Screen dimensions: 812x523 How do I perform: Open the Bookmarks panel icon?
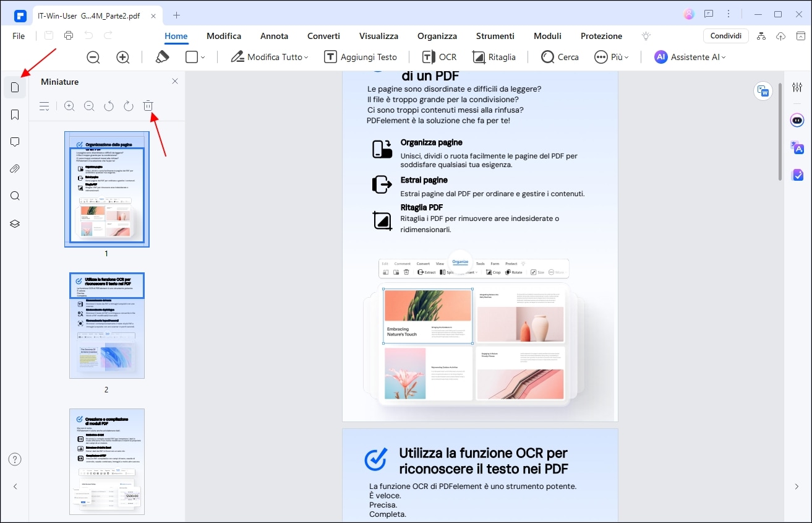click(x=15, y=115)
